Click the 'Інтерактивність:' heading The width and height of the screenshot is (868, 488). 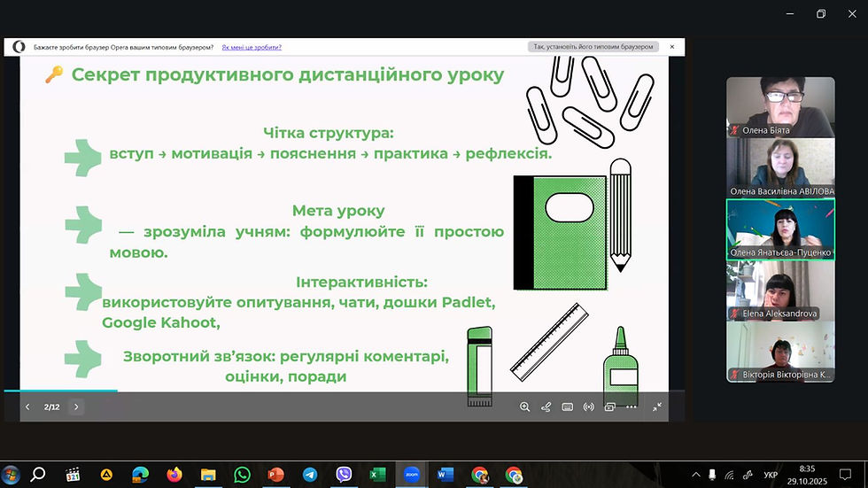tap(361, 282)
